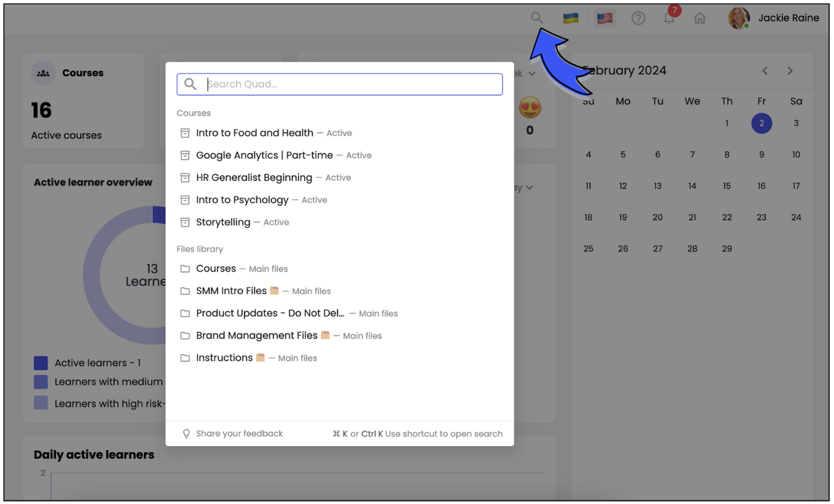Open Jackie Raine profile avatar
Screen dimensions: 834x504
[739, 18]
